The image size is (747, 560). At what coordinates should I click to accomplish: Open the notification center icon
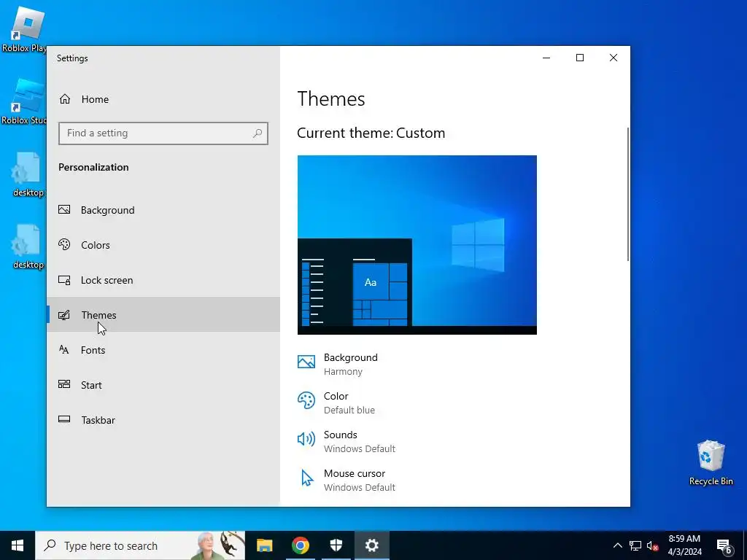pyautogui.click(x=724, y=546)
